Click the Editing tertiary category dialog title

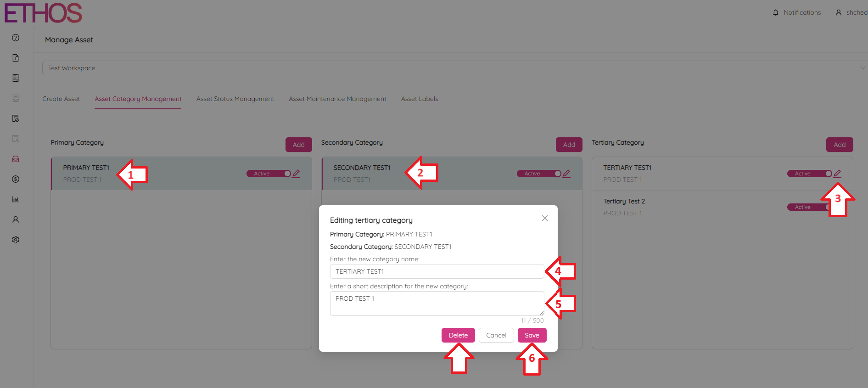click(x=371, y=220)
